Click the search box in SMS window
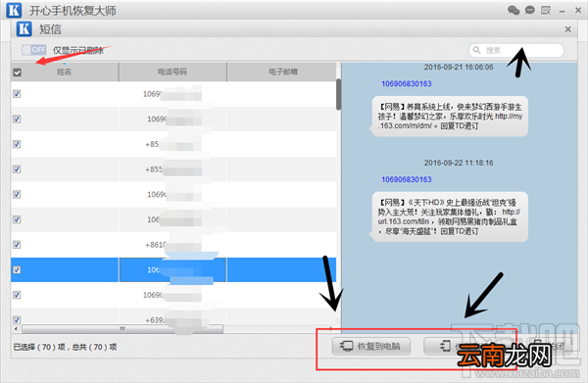588x383 pixels. click(516, 50)
